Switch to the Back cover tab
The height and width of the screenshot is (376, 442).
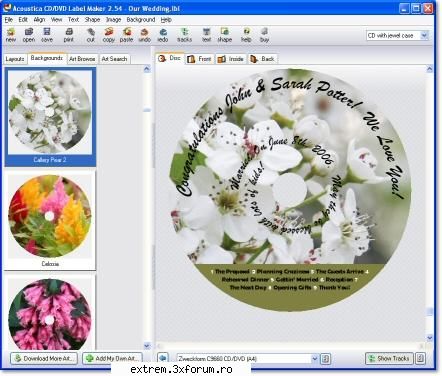pos(262,59)
